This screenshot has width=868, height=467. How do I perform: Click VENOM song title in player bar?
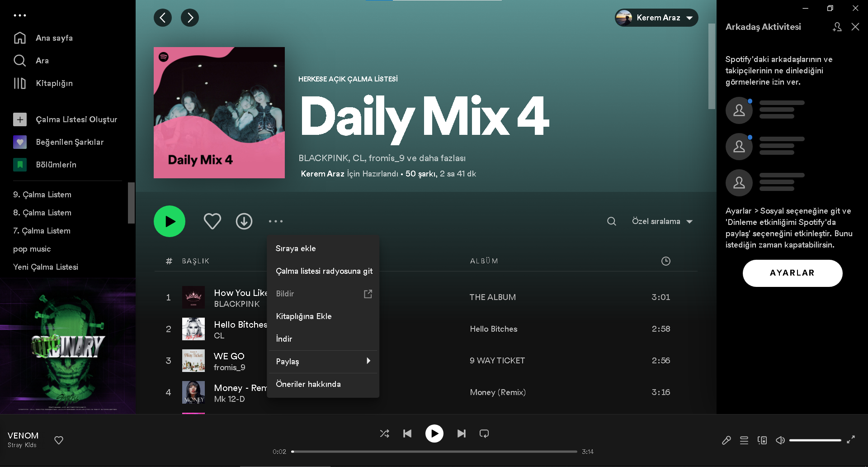coord(23,435)
